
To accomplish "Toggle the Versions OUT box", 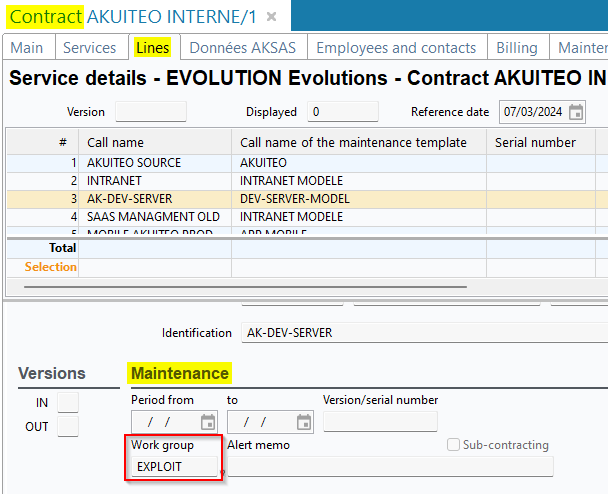I will click(x=68, y=427).
